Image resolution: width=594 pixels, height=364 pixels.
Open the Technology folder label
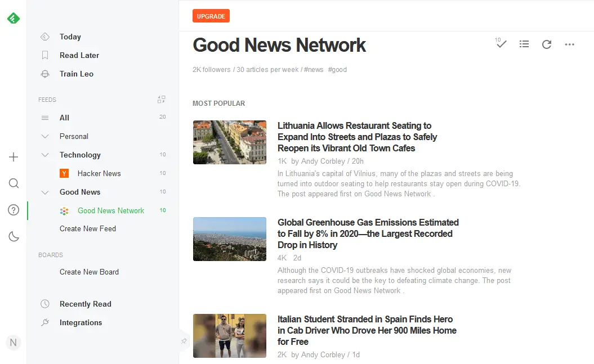point(80,155)
